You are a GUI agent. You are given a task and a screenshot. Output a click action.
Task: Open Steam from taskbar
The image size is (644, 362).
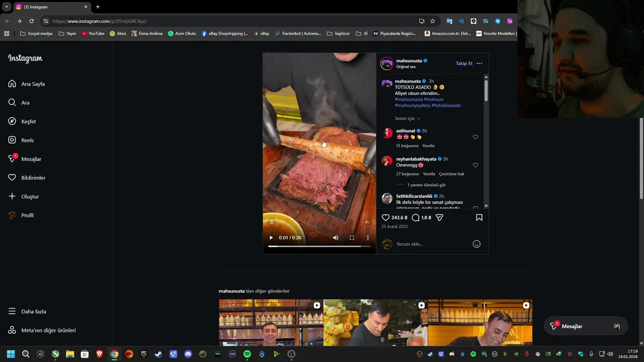(x=158, y=354)
